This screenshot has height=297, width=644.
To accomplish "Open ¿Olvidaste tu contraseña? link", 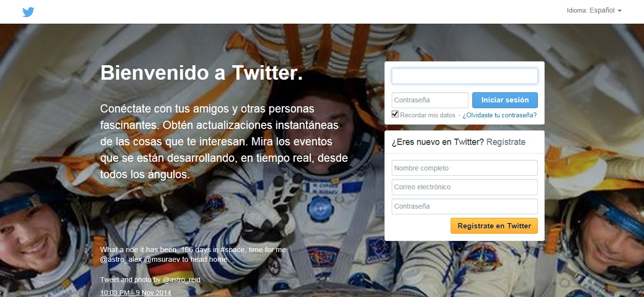I will (x=500, y=115).
